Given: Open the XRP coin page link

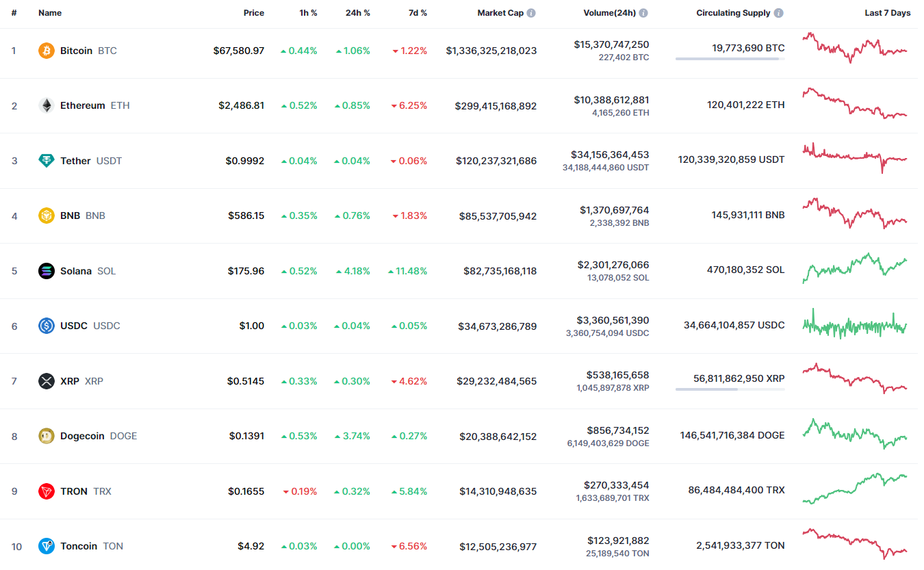Looking at the screenshot, I should pos(70,381).
